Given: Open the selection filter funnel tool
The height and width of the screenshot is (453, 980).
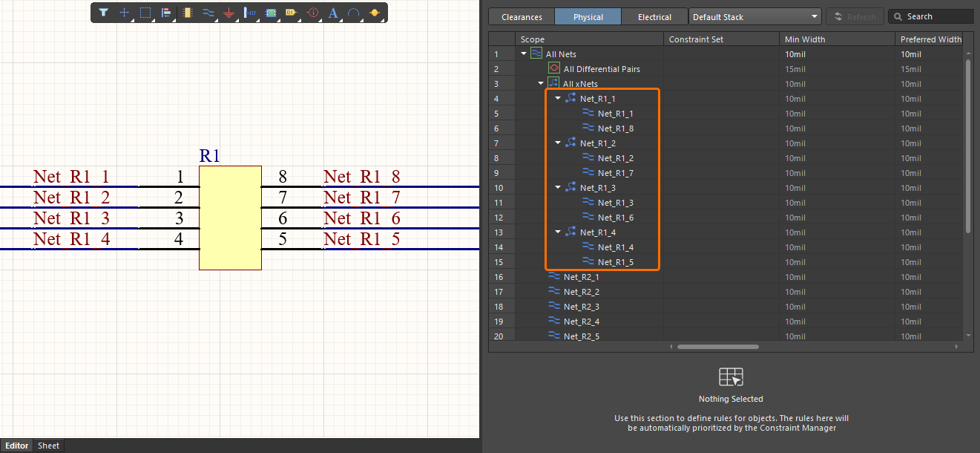Looking at the screenshot, I should (104, 13).
